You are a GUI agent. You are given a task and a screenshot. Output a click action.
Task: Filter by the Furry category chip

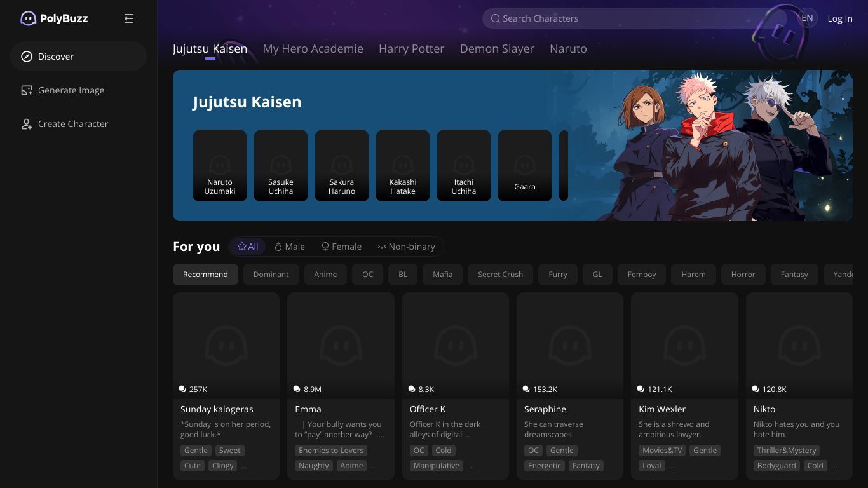click(558, 274)
